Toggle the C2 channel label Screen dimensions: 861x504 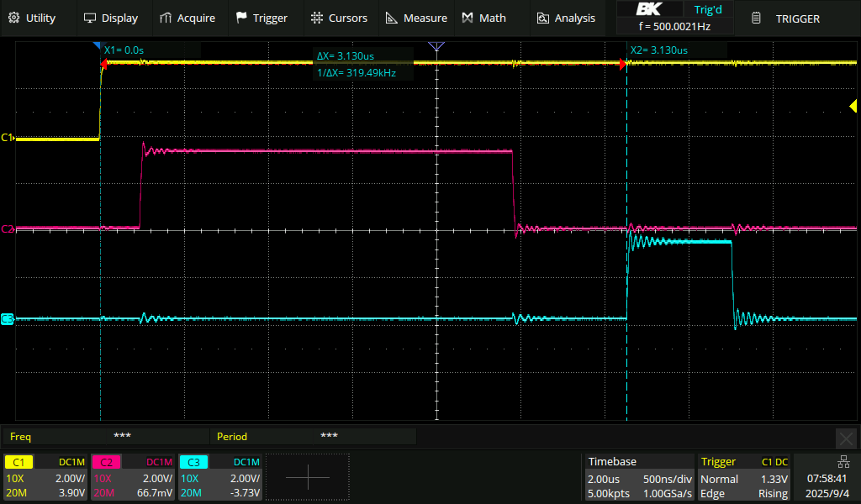[x=106, y=462]
